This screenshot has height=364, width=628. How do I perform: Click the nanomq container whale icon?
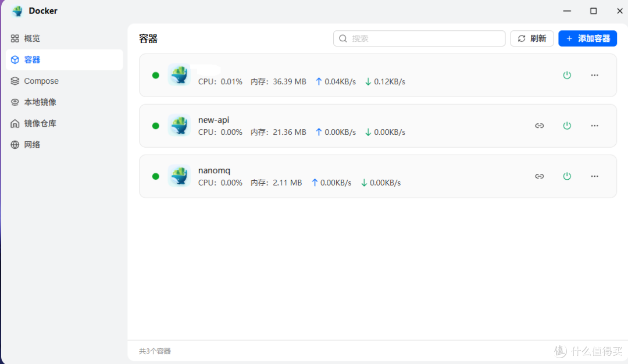tap(179, 176)
